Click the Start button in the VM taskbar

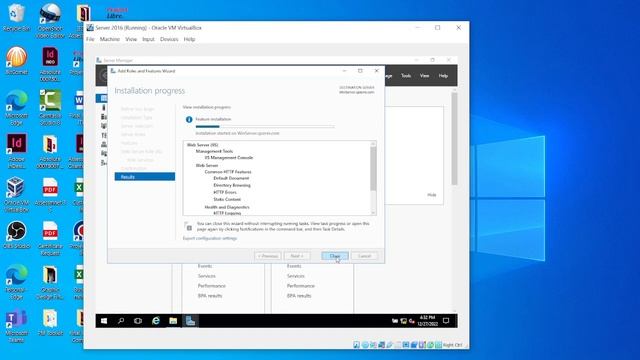(104, 321)
